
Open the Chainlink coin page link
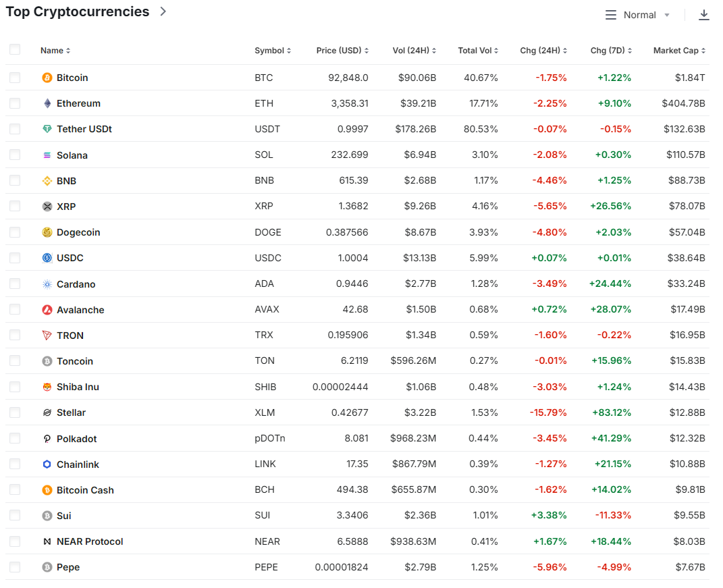click(78, 464)
